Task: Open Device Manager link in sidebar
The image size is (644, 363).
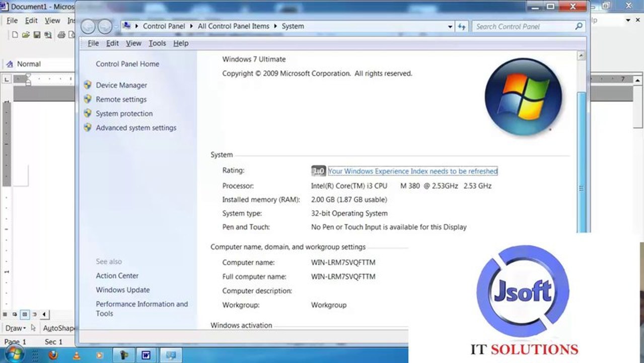Action: point(121,85)
